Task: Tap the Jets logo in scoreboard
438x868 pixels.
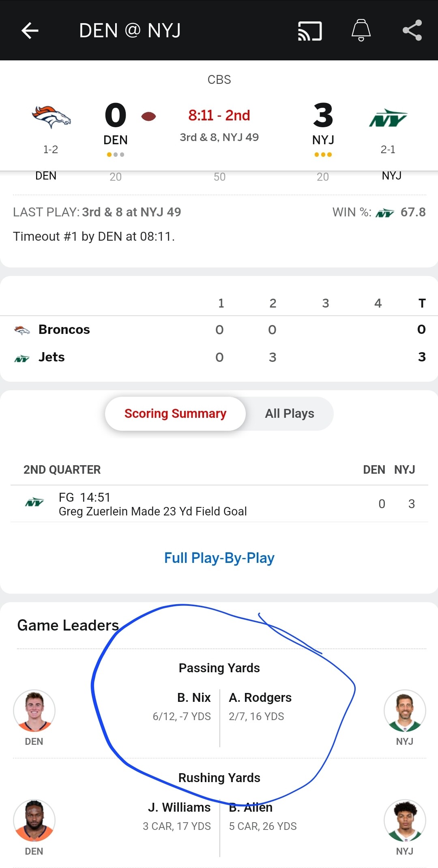Action: [388, 118]
